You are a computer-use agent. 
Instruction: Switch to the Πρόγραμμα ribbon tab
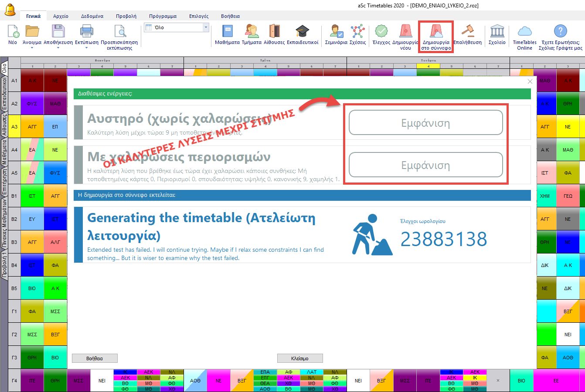point(163,16)
